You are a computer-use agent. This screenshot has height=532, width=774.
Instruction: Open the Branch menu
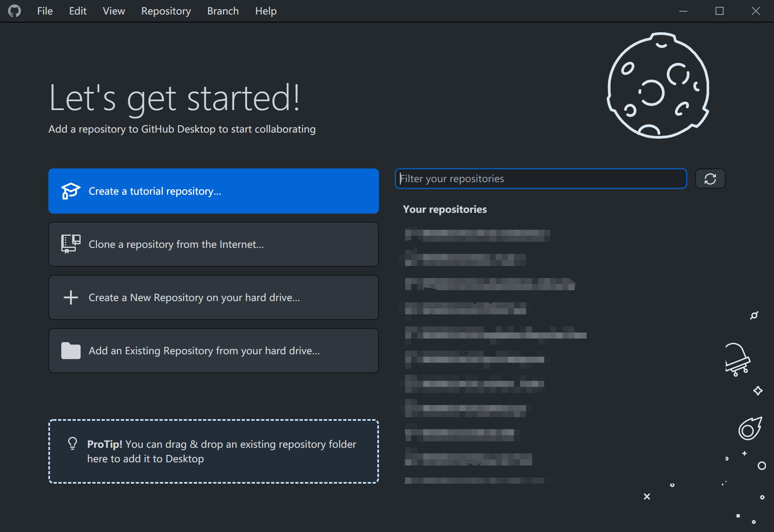(x=223, y=11)
